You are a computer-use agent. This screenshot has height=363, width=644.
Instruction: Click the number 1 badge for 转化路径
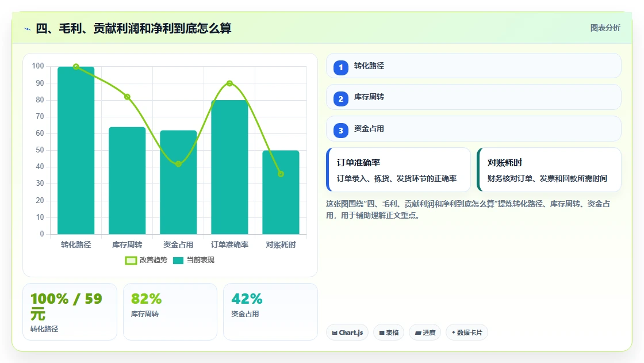coord(340,67)
